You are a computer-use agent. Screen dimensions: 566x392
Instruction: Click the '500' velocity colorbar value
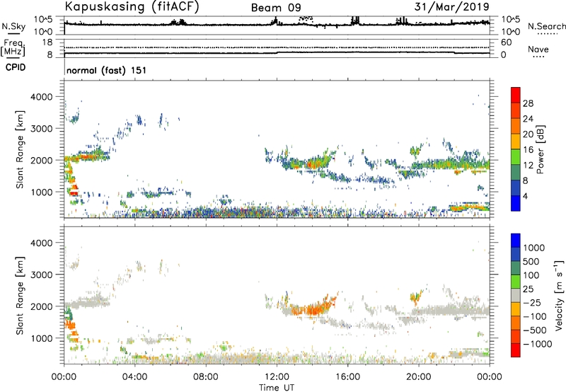530,261
